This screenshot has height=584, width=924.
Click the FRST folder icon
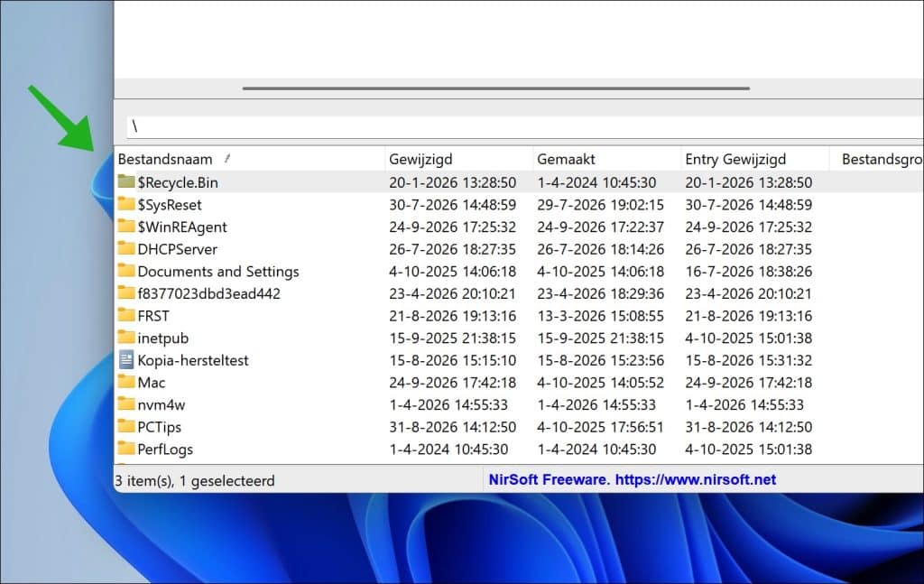point(126,315)
